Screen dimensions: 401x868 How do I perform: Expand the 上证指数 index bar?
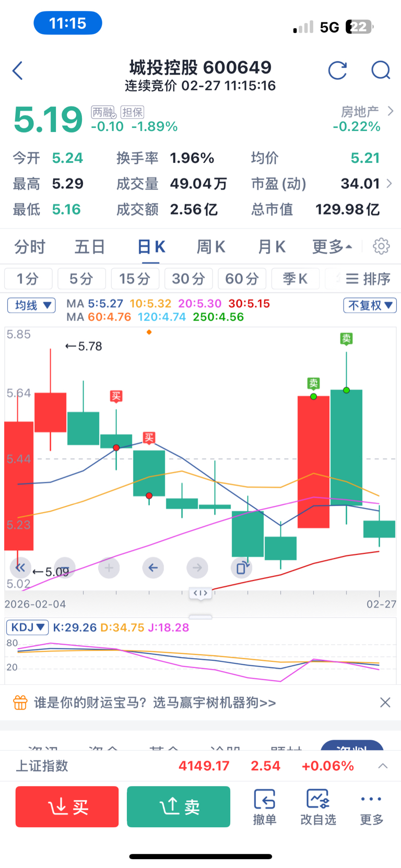click(x=383, y=766)
